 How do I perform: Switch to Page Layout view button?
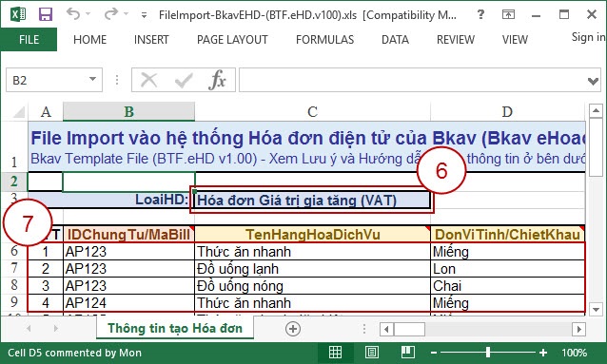click(372, 353)
